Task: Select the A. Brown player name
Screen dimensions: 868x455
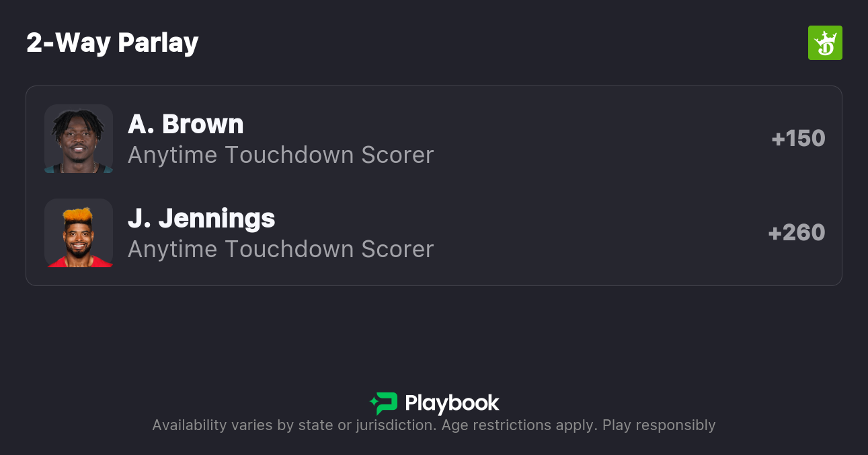Action: [186, 125]
